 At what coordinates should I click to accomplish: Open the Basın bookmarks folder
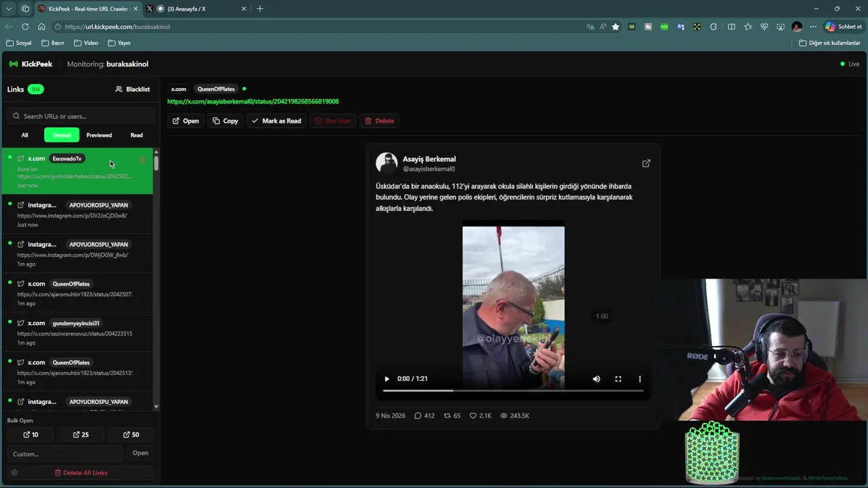[x=53, y=43]
